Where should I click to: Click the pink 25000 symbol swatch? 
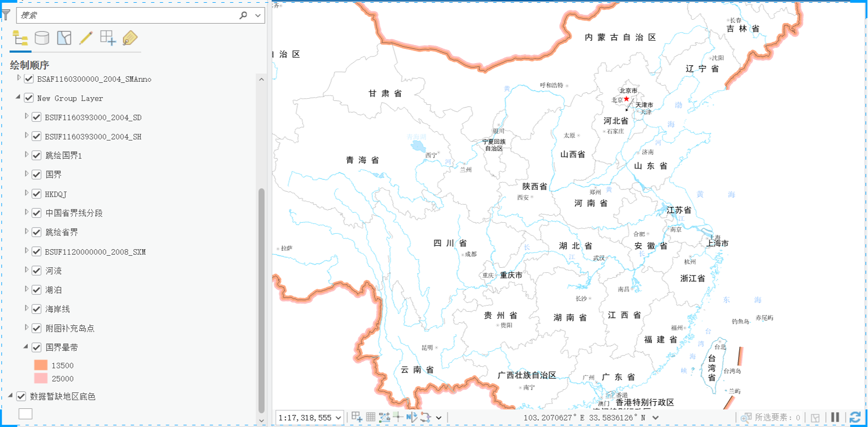click(x=41, y=379)
